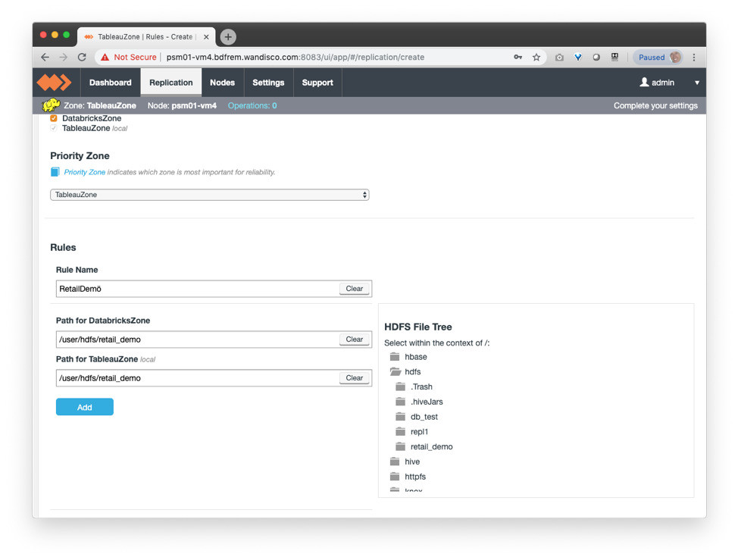This screenshot has width=738, height=560.
Task: Uncheck the DatabricksZone checkbox
Action: pos(54,119)
